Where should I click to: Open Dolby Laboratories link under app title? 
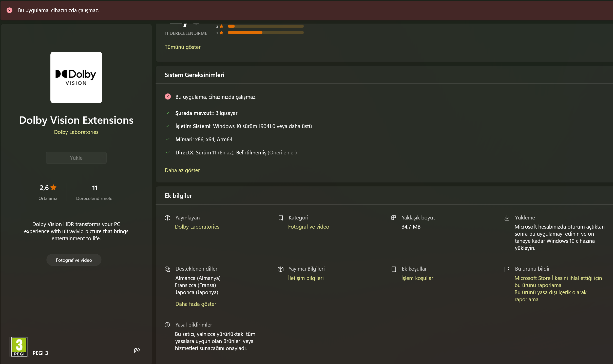(76, 132)
